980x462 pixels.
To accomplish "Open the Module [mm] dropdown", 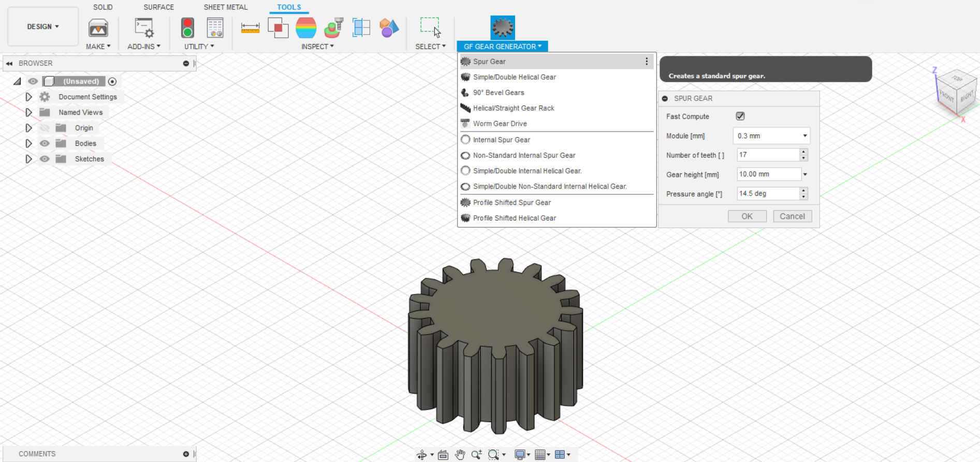I will [x=771, y=136].
